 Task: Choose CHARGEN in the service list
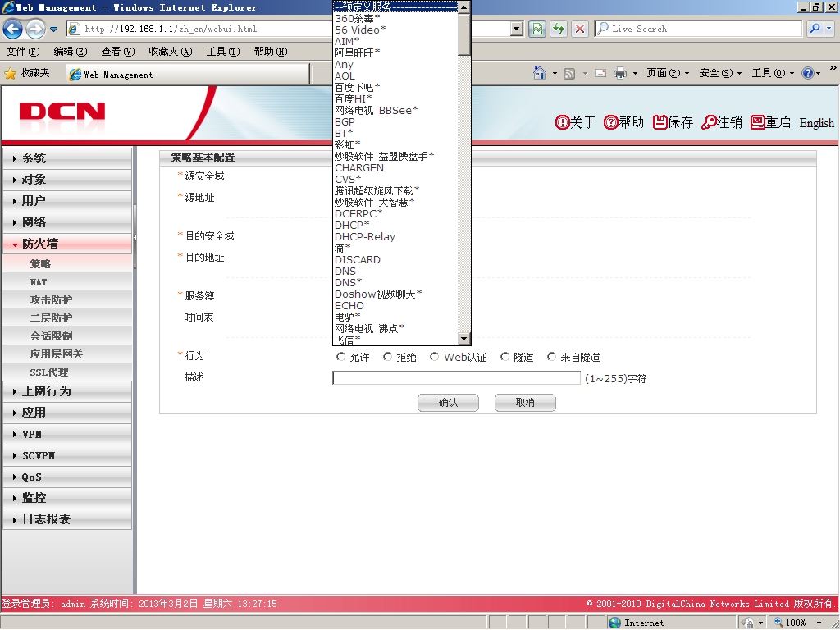[x=395, y=167]
